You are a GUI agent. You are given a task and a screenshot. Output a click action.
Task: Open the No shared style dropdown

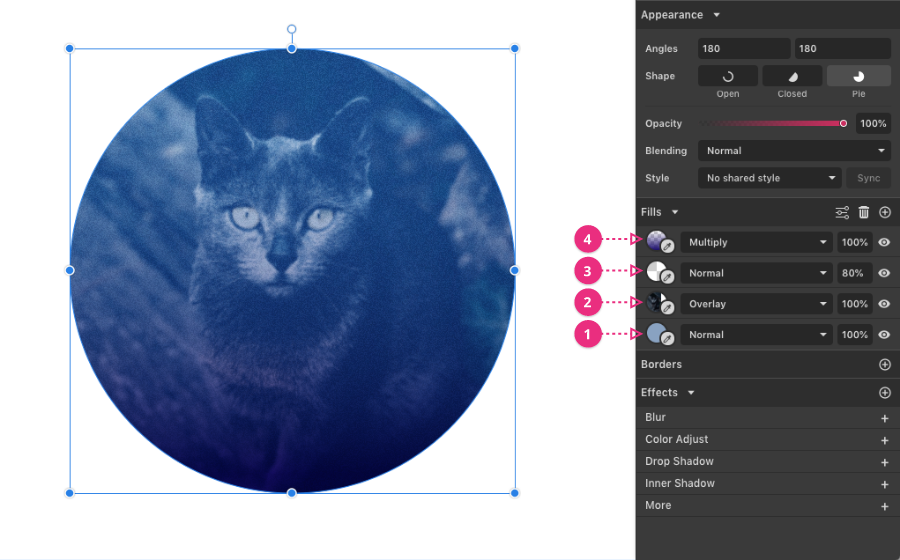770,178
